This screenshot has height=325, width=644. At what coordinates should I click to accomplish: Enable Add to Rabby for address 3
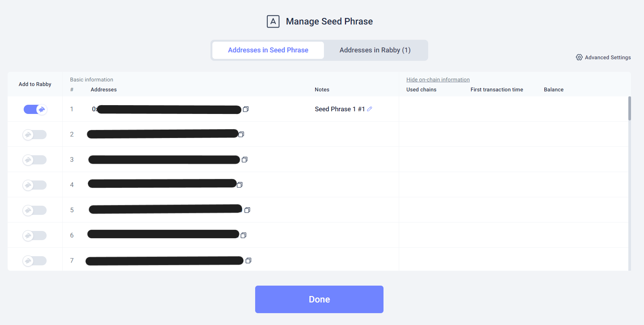click(x=34, y=160)
